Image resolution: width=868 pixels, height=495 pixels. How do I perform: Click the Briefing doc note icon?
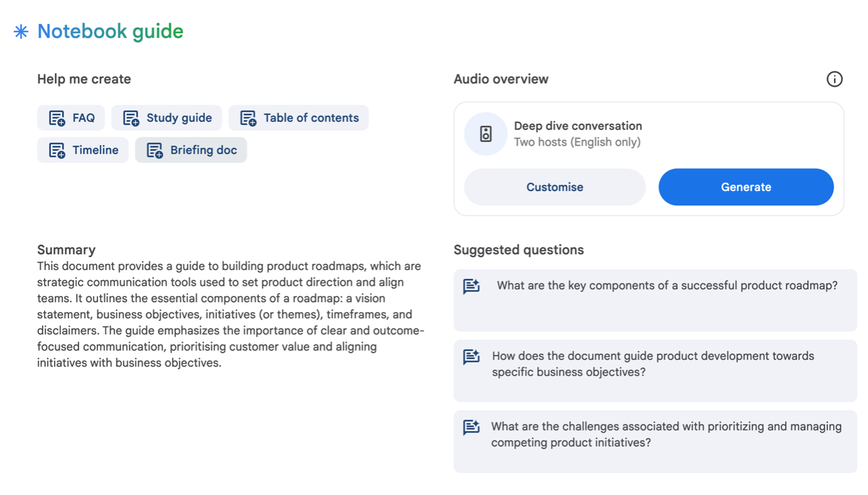155,151
